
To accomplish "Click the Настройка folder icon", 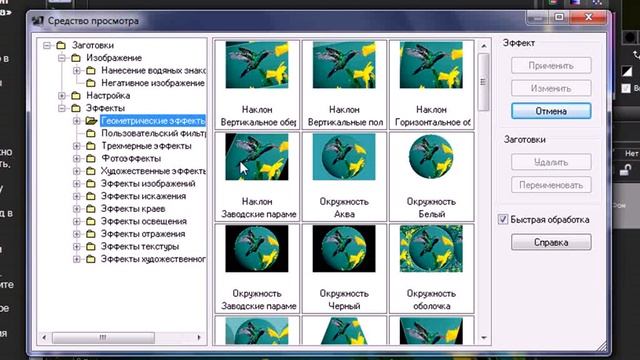I will point(76,96).
